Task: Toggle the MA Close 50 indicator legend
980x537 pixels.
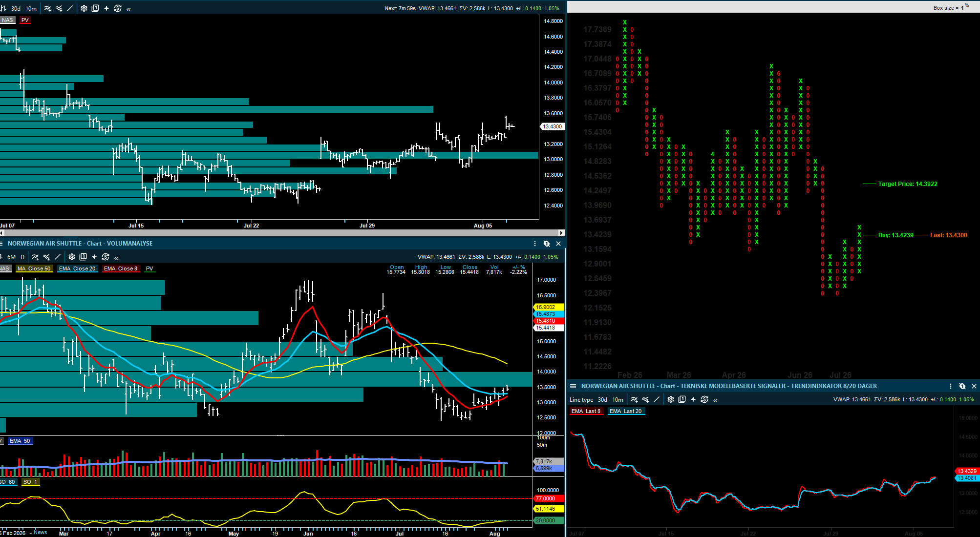Action: [x=34, y=268]
